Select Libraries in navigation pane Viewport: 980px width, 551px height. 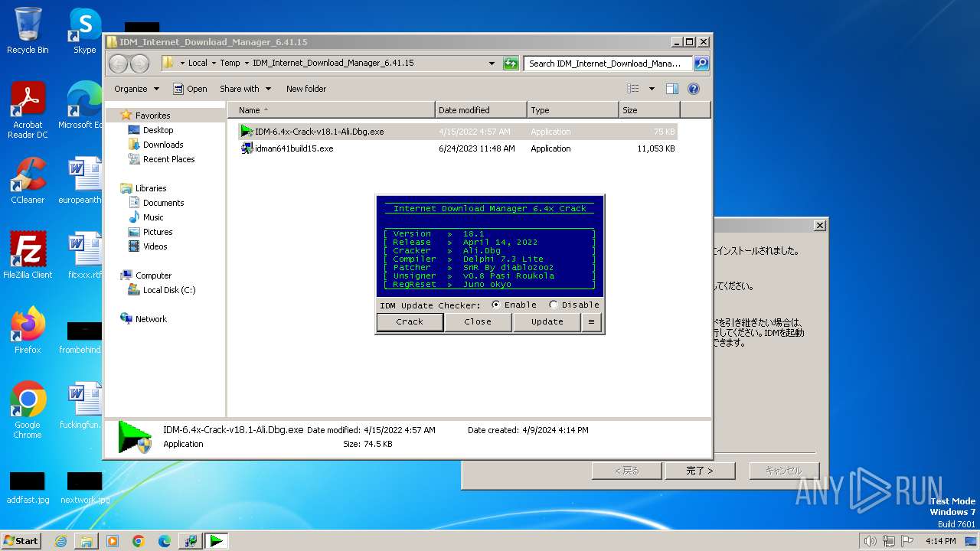pyautogui.click(x=151, y=188)
